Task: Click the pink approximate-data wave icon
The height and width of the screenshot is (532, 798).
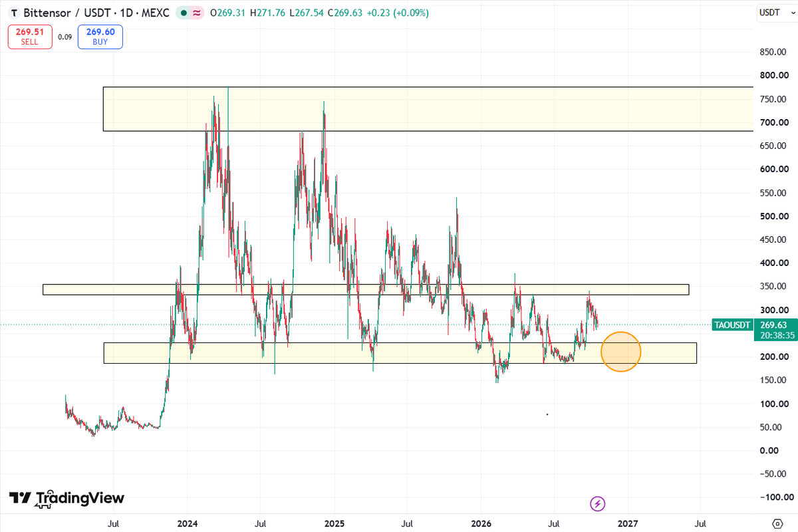Action: pos(197,13)
